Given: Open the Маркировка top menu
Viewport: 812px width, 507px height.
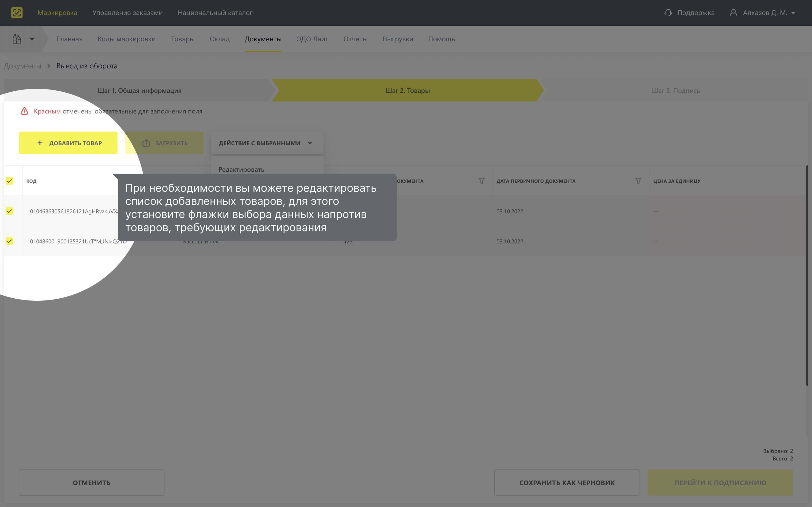Looking at the screenshot, I should click(x=57, y=13).
